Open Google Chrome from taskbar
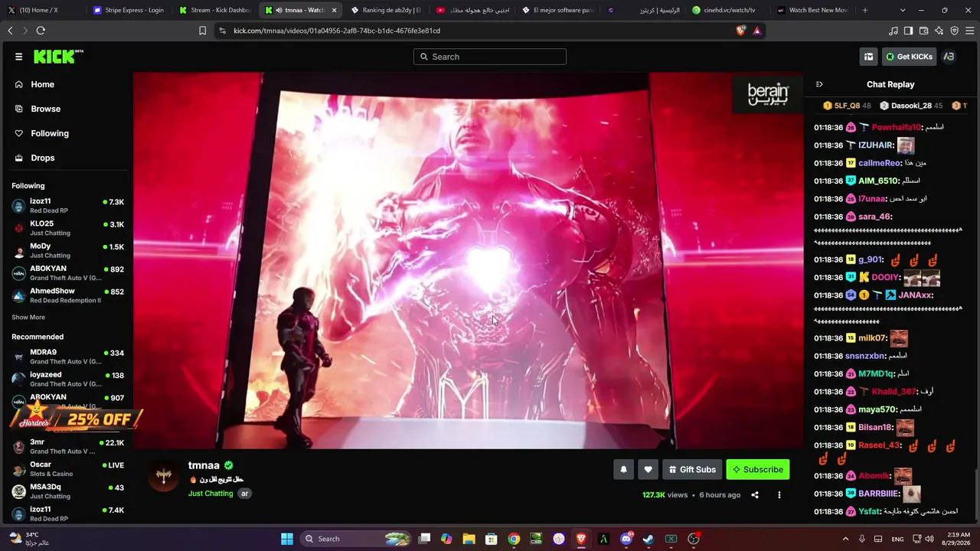Image resolution: width=980 pixels, height=551 pixels. tap(514, 539)
